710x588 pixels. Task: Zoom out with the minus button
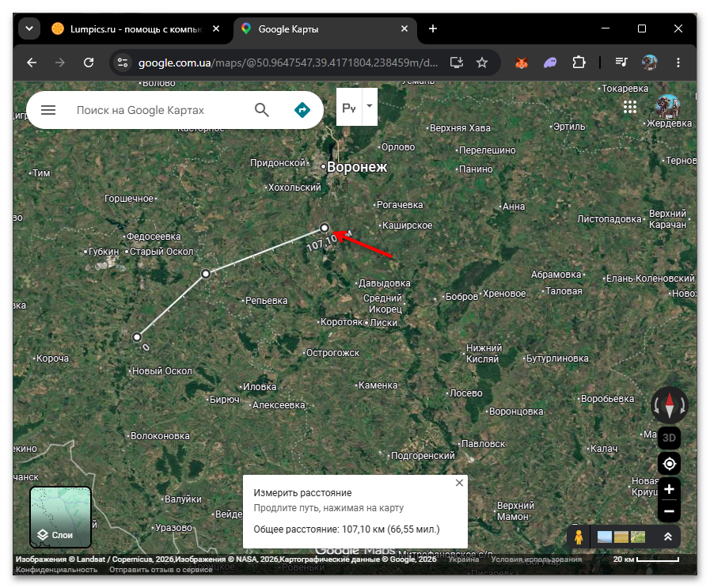tap(670, 511)
